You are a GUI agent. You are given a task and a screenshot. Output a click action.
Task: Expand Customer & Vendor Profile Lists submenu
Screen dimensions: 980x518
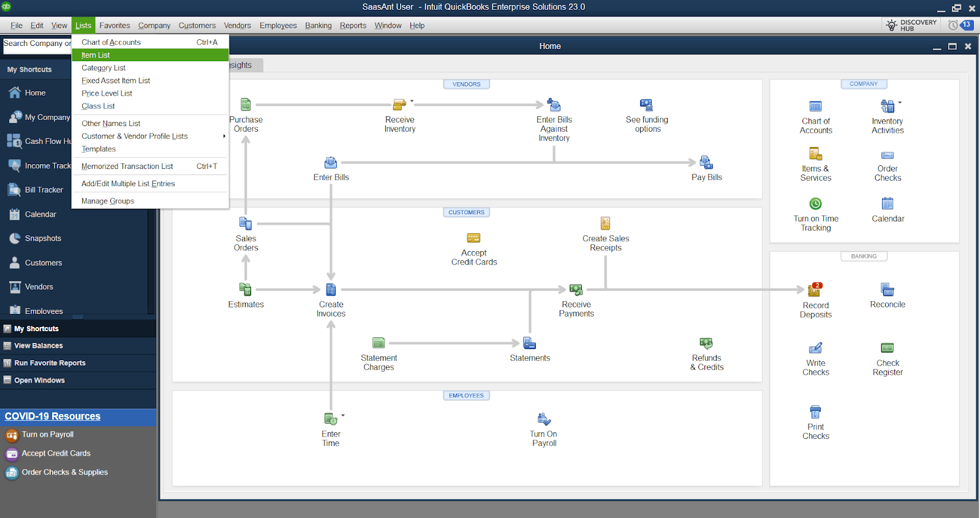224,136
